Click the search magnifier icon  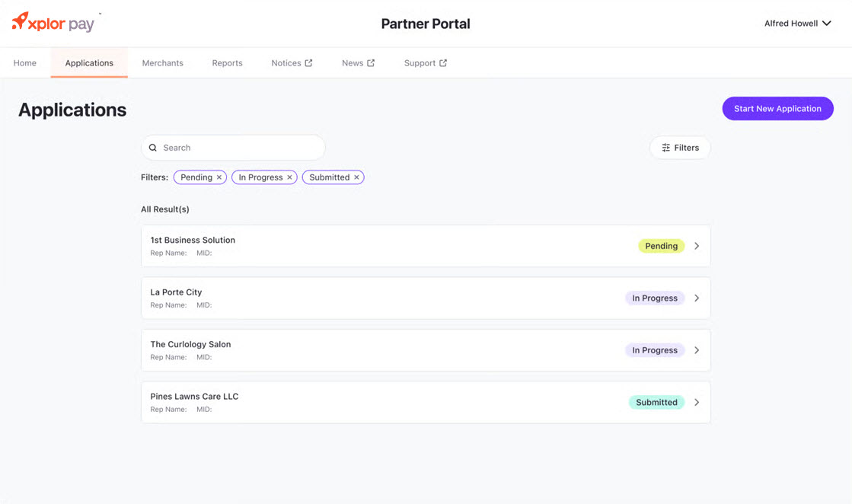[x=153, y=148]
